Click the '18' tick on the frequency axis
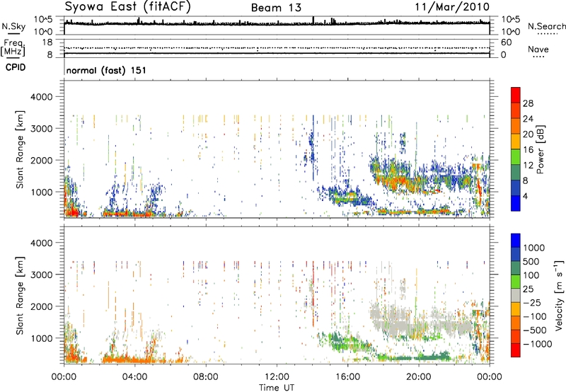The width and height of the screenshot is (566, 392). coord(47,42)
